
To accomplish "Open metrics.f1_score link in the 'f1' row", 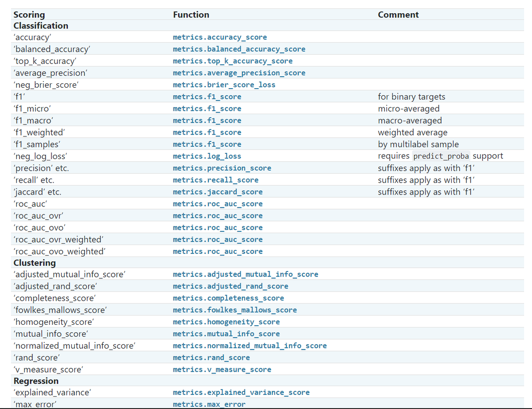I will pyautogui.click(x=207, y=97).
